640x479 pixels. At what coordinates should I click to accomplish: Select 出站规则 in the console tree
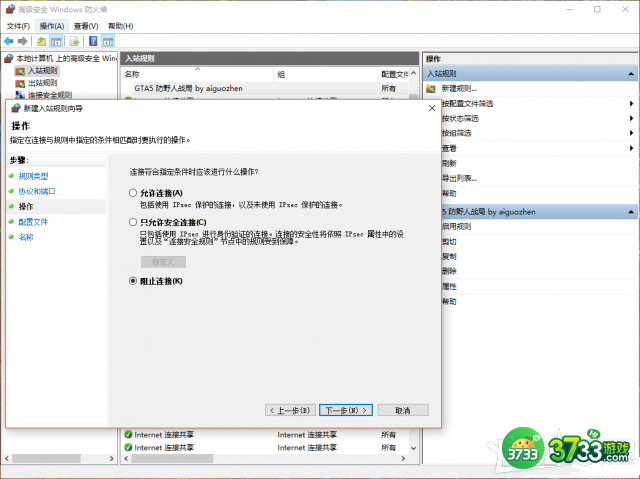pyautogui.click(x=42, y=83)
